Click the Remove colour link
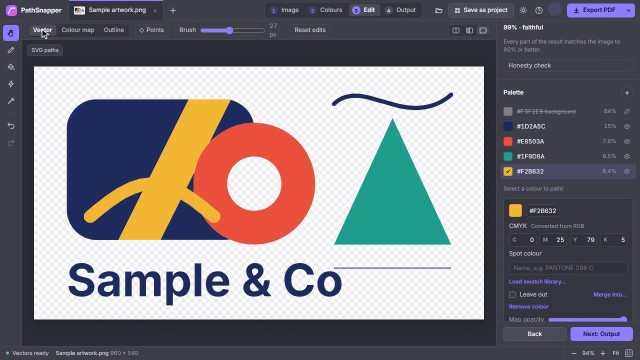This screenshot has height=360, width=640. [x=529, y=307]
